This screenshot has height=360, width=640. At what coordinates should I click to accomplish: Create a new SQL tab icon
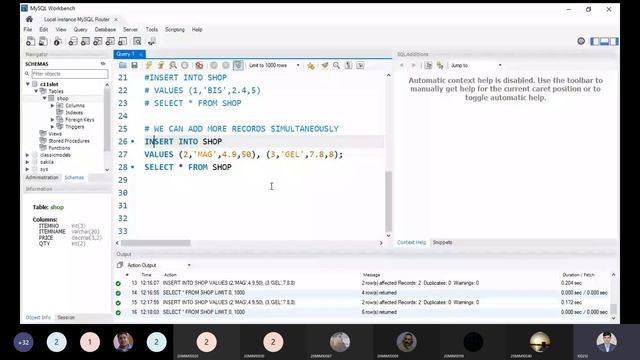click(30, 41)
